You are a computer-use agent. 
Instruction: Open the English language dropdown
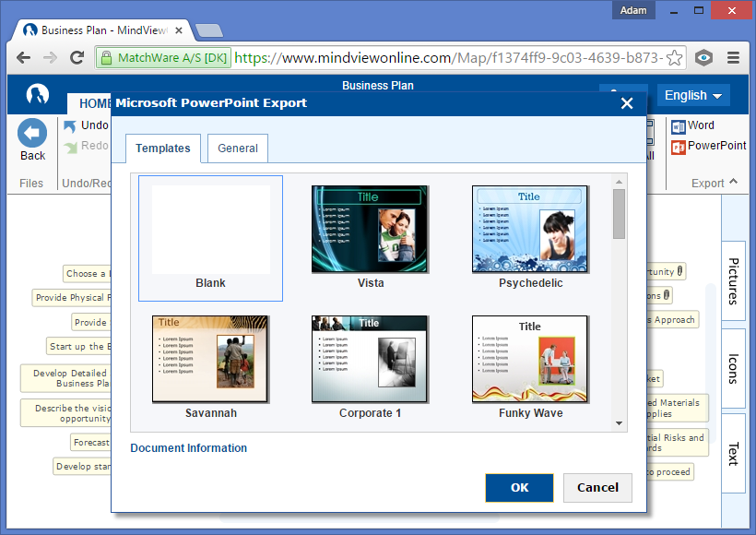tap(693, 95)
